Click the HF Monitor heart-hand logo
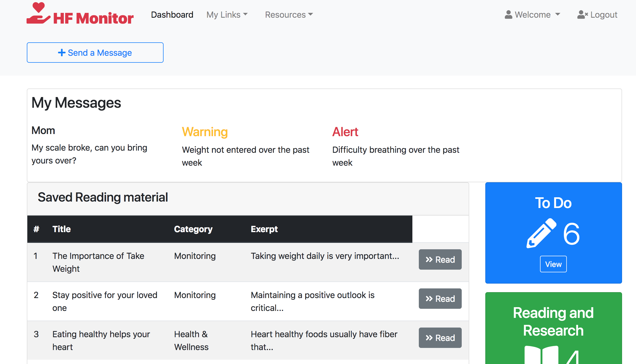636x364 pixels. coord(38,13)
